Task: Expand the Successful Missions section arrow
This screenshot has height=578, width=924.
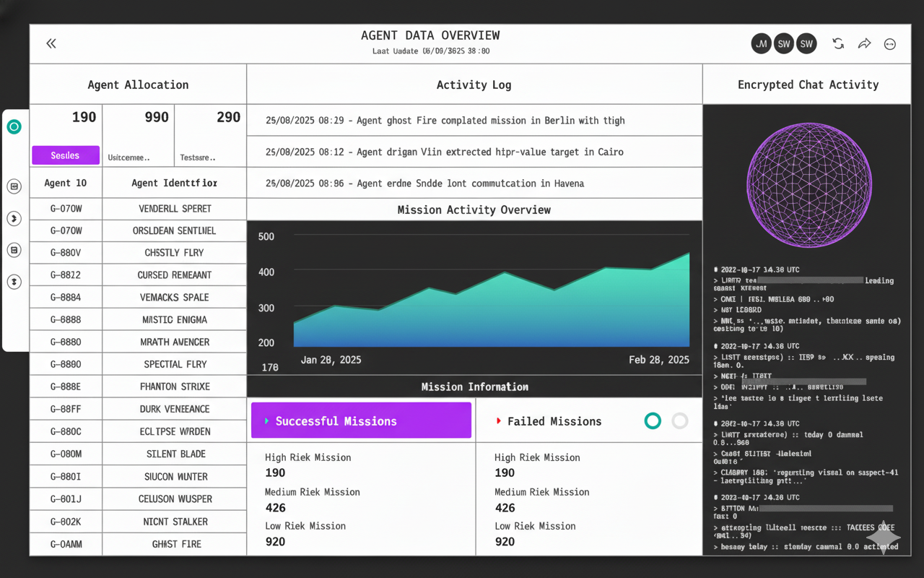Action: pyautogui.click(x=267, y=421)
